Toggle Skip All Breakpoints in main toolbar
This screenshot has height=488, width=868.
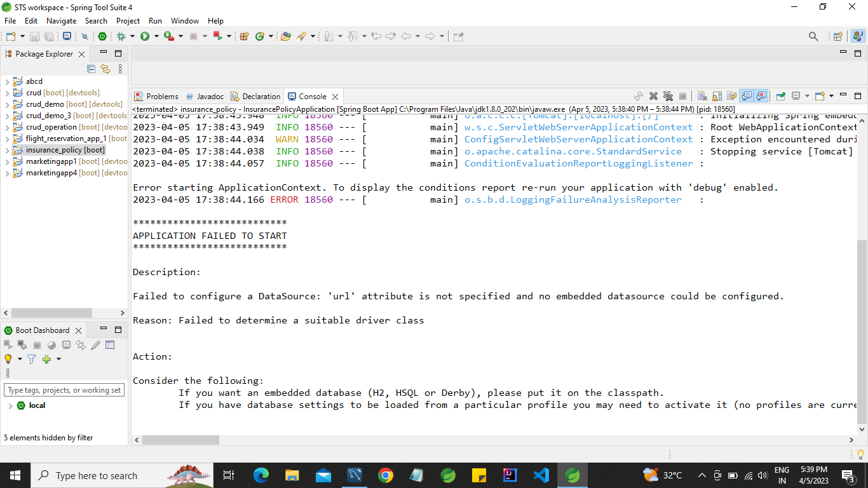point(85,36)
